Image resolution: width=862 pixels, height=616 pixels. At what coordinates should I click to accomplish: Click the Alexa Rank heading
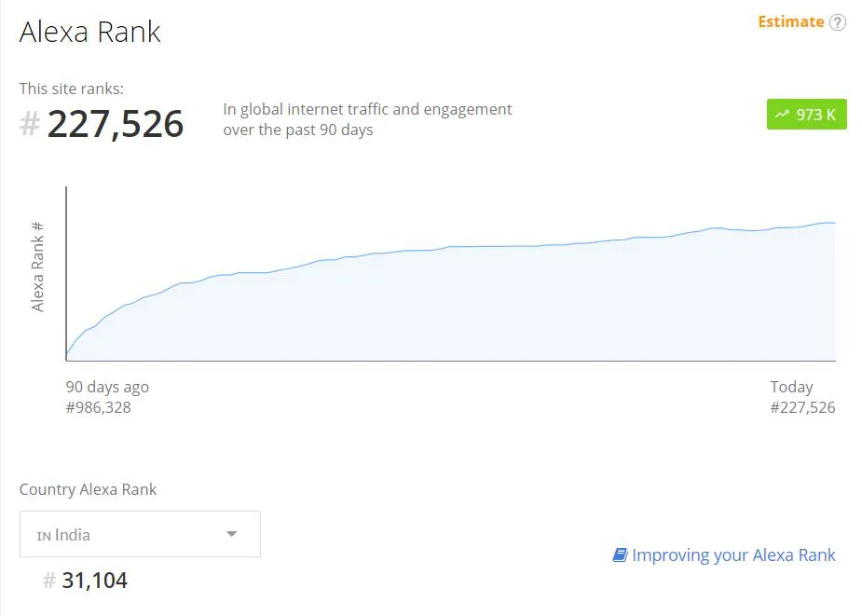[89, 32]
